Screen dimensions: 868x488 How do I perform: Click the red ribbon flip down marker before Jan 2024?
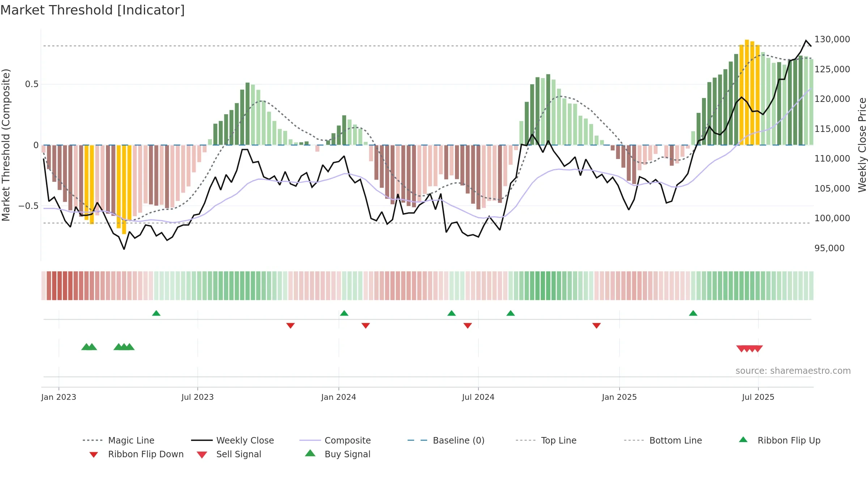[290, 326]
